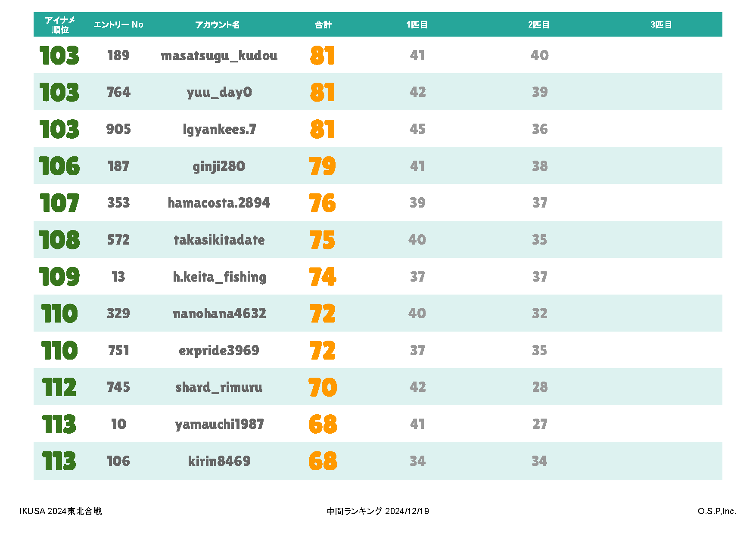Click the 2匹目 column header
Viewport: 756px width, 534px height.
[539, 25]
